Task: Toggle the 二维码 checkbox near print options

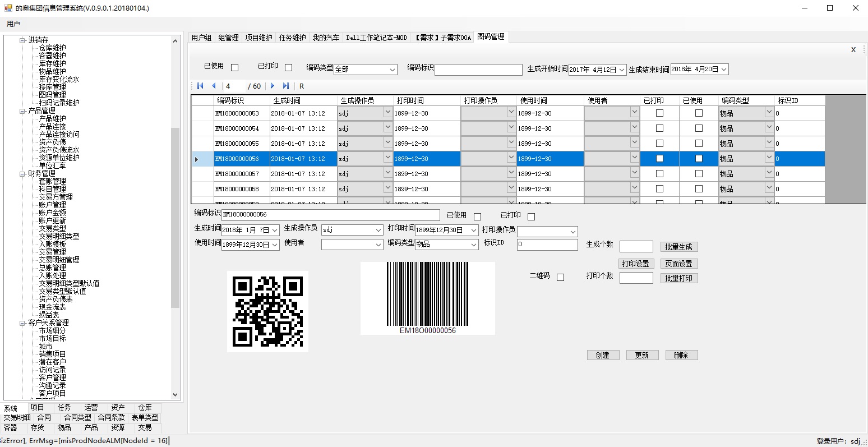Action: (560, 277)
